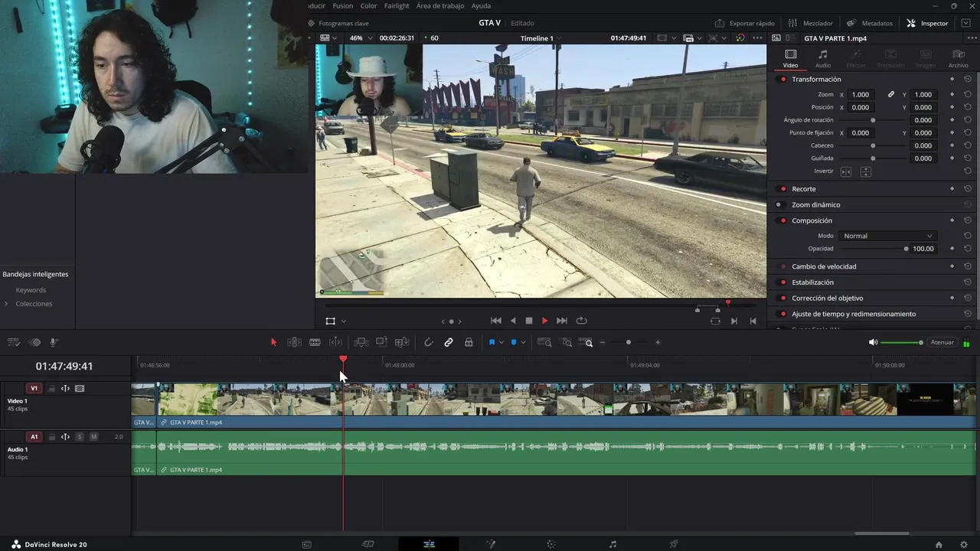This screenshot has height=551, width=980.
Task: Click the Zoom X value field
Action: click(x=861, y=95)
